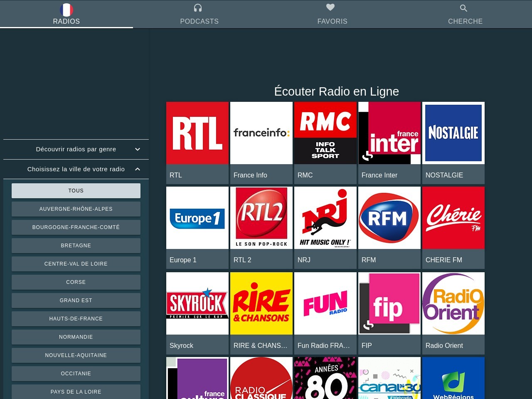
Task: Open the CHERCHE tab
Action: (x=465, y=14)
